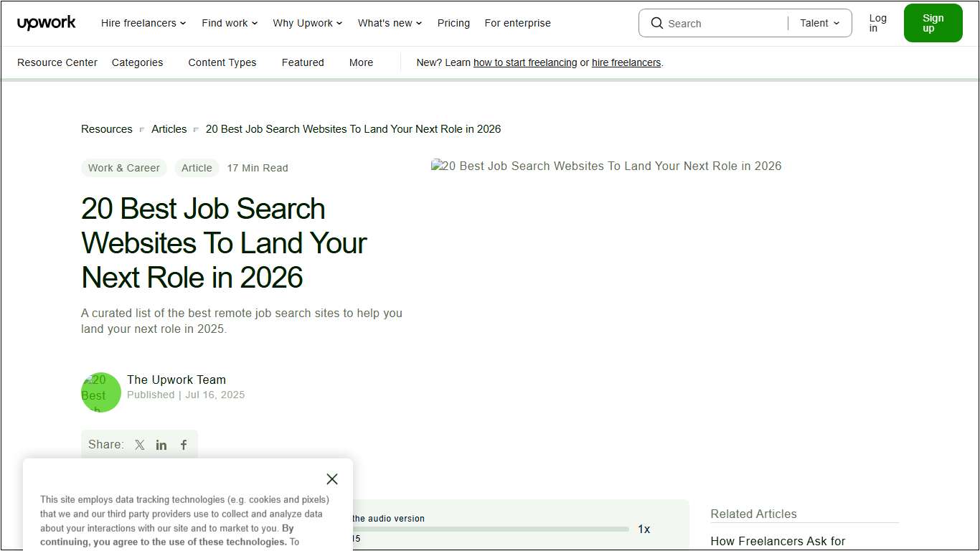The image size is (980, 551).
Task: Share the article on LinkedIn
Action: [161, 445]
